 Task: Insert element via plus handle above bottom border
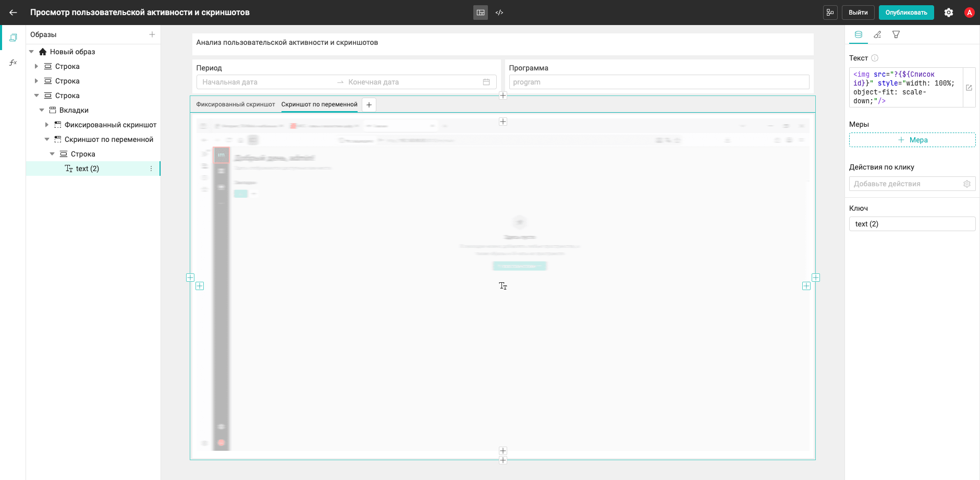click(x=503, y=451)
